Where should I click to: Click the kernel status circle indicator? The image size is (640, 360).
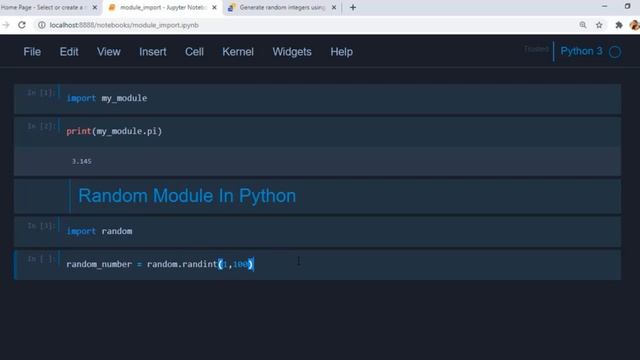(x=615, y=52)
